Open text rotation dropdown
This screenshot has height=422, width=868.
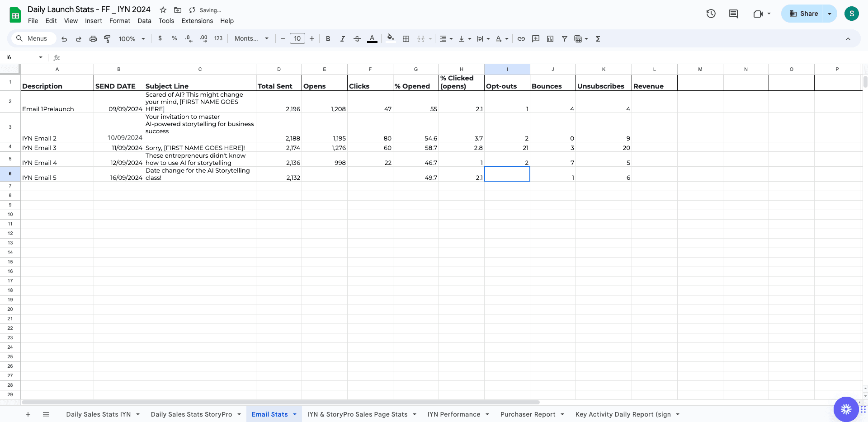(x=502, y=39)
